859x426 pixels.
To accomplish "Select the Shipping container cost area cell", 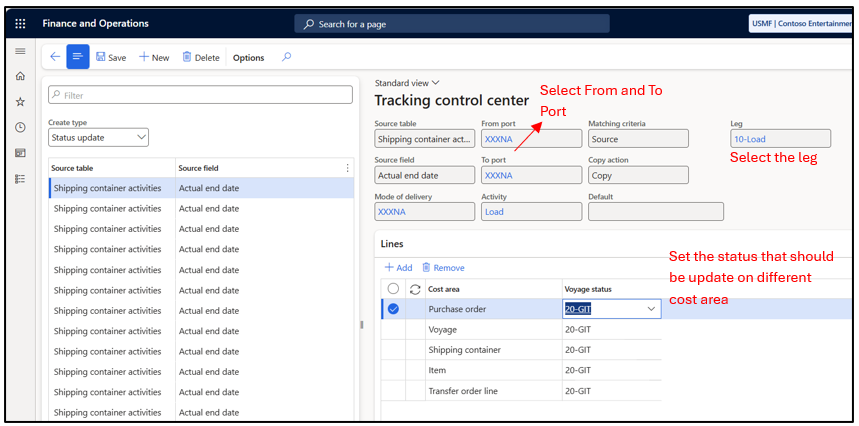I will (x=494, y=350).
